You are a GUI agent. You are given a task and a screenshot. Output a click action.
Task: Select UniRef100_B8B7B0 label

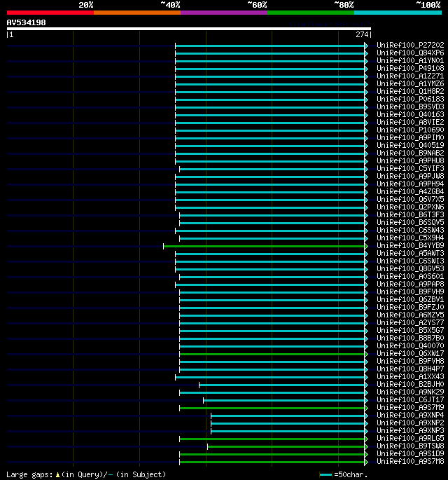pyautogui.click(x=410, y=338)
